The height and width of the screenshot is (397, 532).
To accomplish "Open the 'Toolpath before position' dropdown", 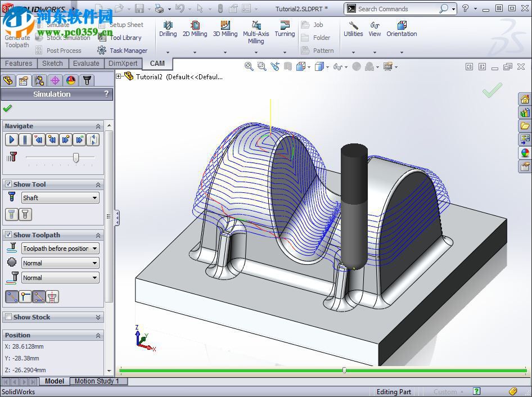I will [60, 249].
